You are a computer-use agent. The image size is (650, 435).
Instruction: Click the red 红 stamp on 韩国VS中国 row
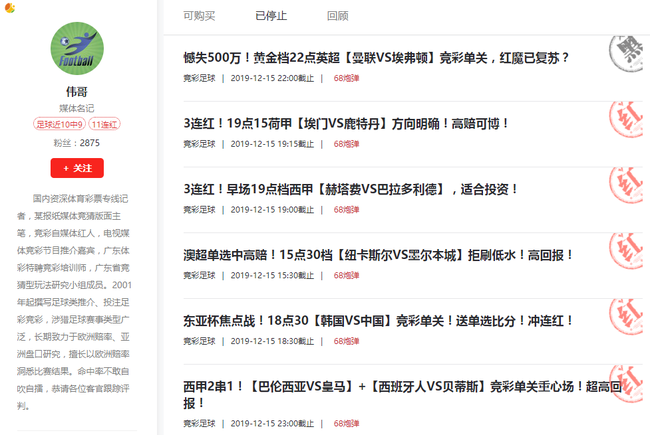(626, 317)
